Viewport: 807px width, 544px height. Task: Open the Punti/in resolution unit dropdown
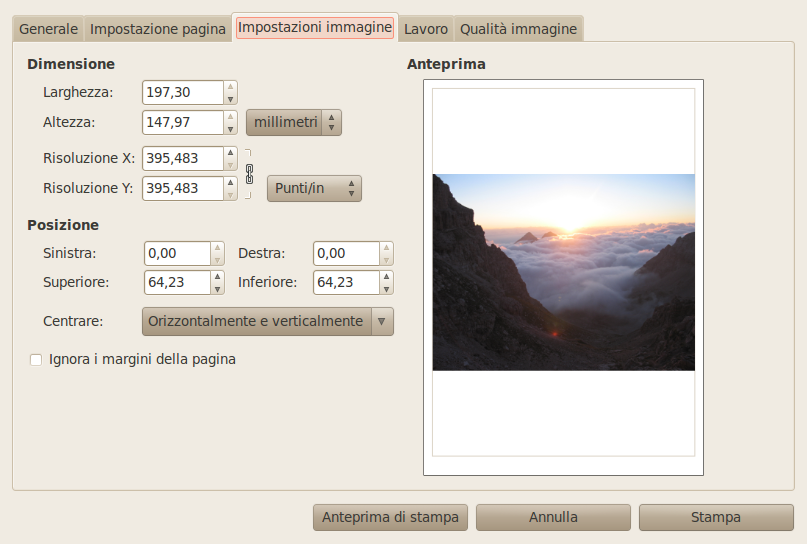tap(313, 188)
